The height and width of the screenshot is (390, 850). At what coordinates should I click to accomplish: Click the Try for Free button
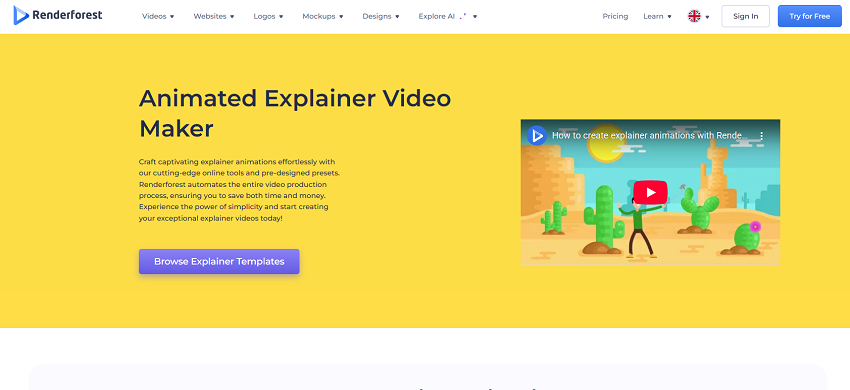pyautogui.click(x=809, y=16)
